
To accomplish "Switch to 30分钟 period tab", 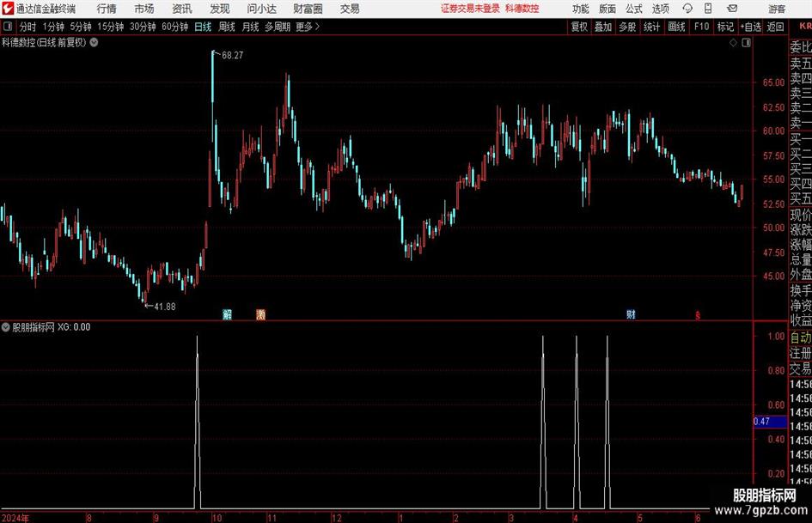I will tap(143, 27).
